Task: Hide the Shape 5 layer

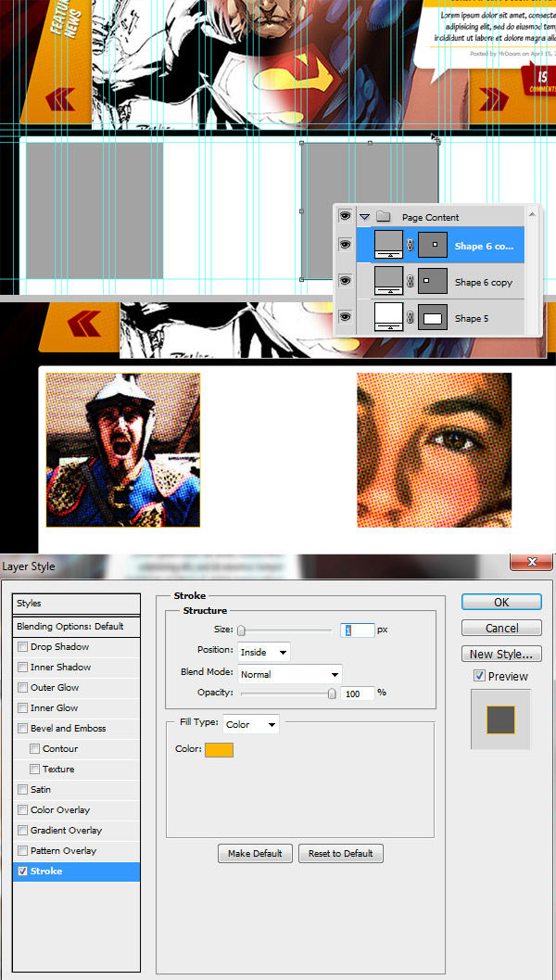Action: [345, 317]
